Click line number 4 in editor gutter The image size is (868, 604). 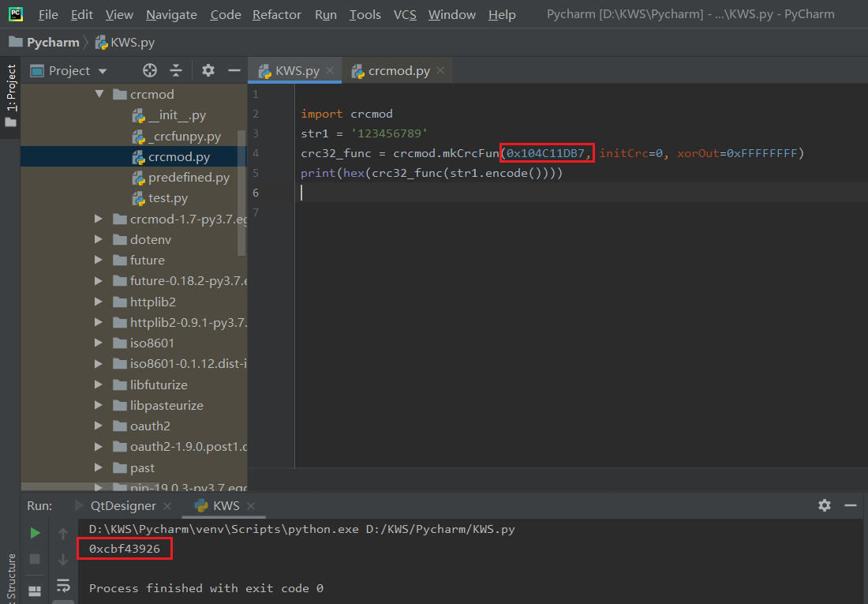click(x=256, y=153)
